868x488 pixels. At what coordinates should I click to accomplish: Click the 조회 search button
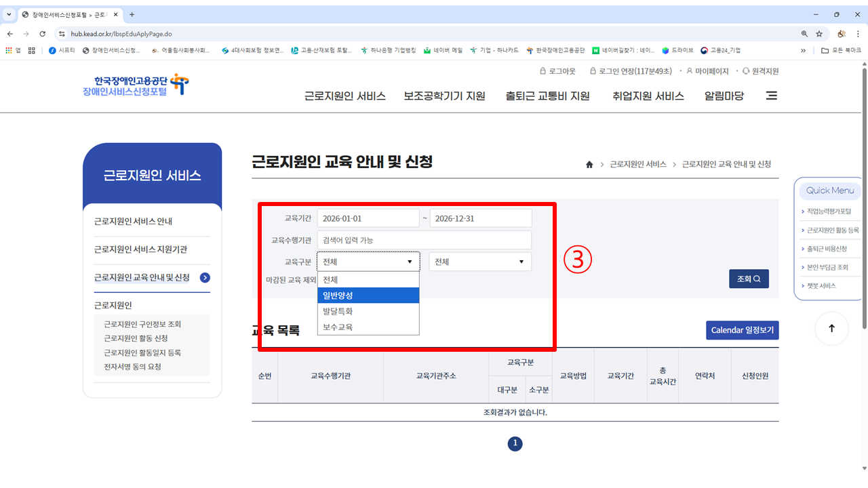click(x=749, y=279)
